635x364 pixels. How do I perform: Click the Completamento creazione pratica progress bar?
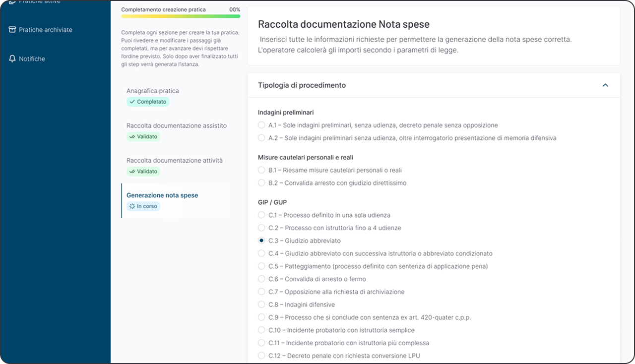pyautogui.click(x=181, y=16)
